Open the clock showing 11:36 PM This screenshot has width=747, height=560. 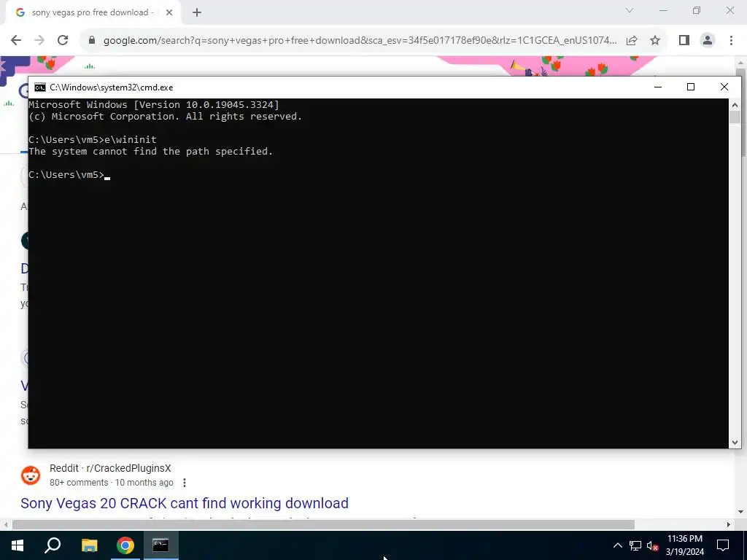click(x=684, y=545)
